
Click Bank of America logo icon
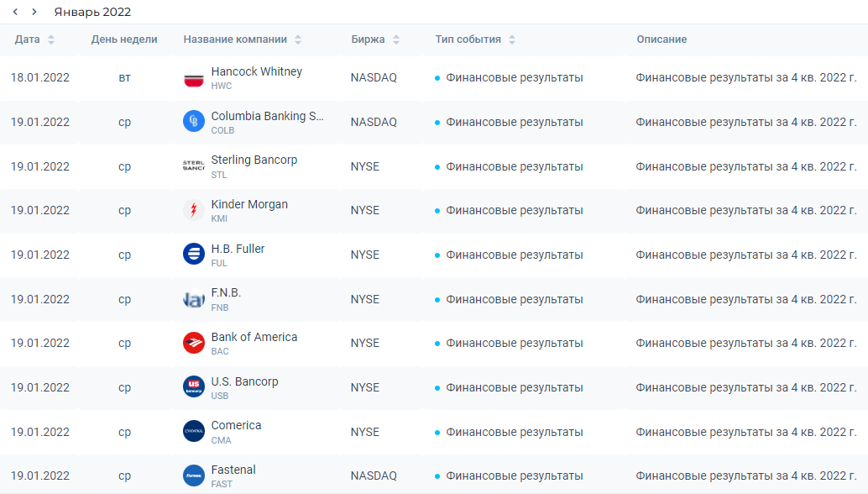pyautogui.click(x=194, y=343)
